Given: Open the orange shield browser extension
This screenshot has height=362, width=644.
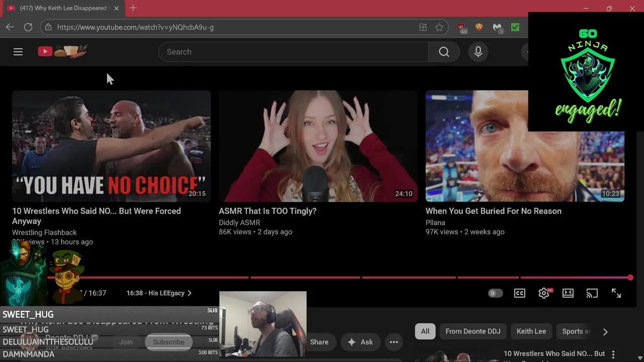Looking at the screenshot, I should click(479, 27).
